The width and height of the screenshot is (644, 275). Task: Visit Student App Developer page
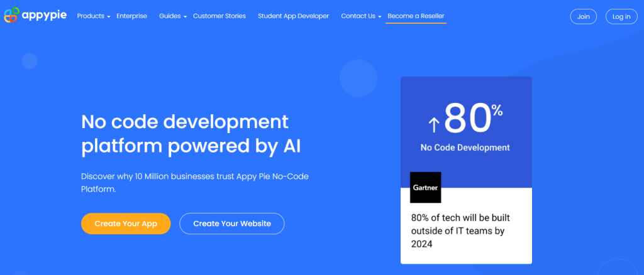293,16
